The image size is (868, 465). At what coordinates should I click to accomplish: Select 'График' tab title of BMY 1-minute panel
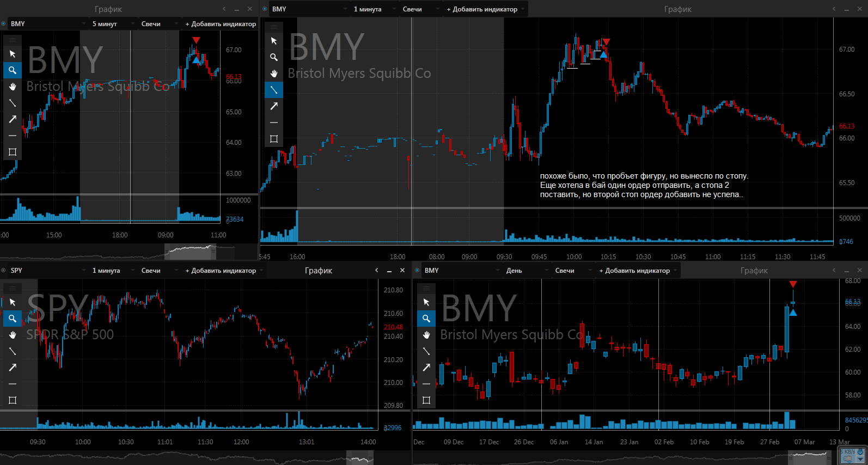(678, 9)
